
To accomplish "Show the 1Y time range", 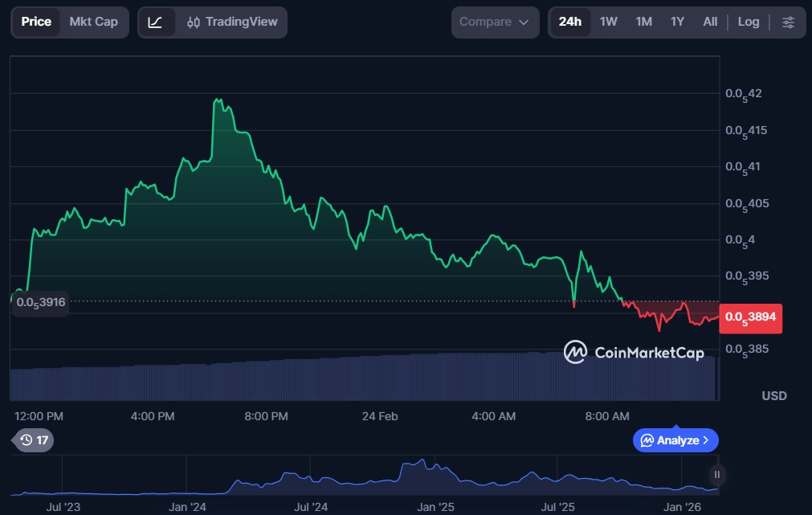I will click(677, 22).
